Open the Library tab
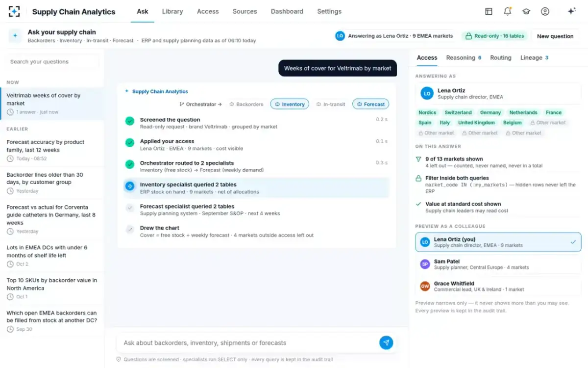This screenshot has width=588, height=368. tap(172, 11)
